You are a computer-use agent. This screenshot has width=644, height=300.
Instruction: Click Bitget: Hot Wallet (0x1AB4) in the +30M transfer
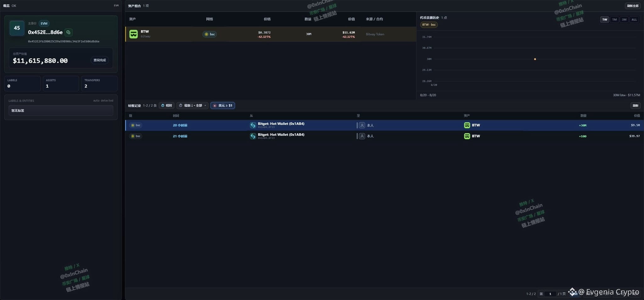click(x=281, y=124)
